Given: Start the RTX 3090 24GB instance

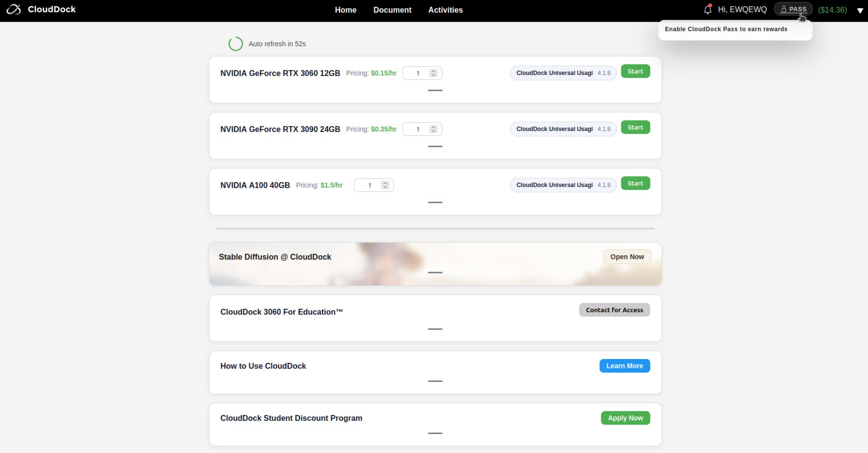Looking at the screenshot, I should pos(635,127).
